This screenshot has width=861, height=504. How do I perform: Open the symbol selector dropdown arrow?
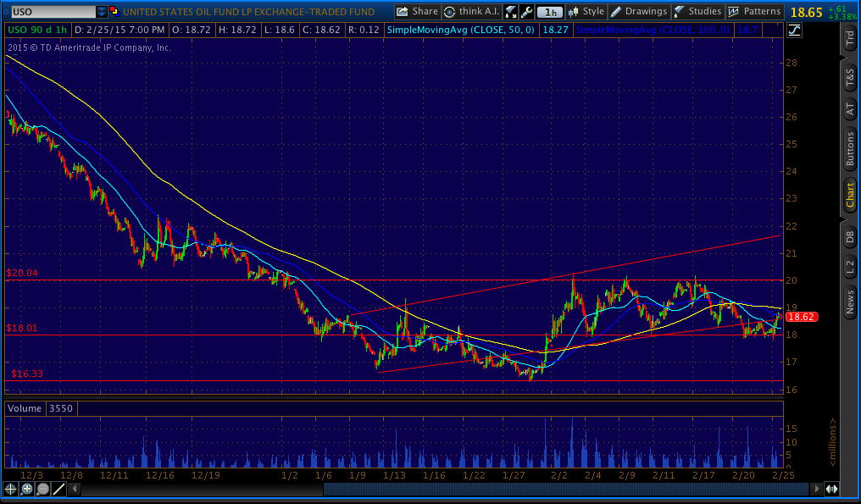pos(102,12)
